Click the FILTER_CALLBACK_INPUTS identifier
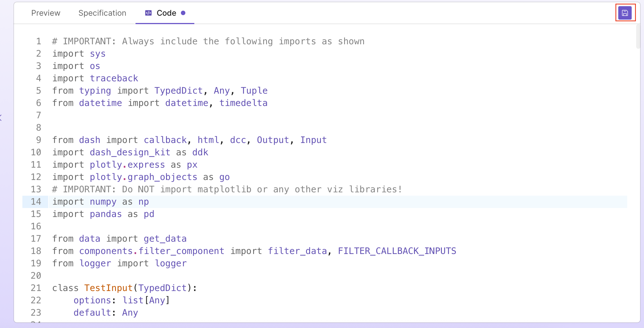The image size is (644, 328). [x=397, y=251]
